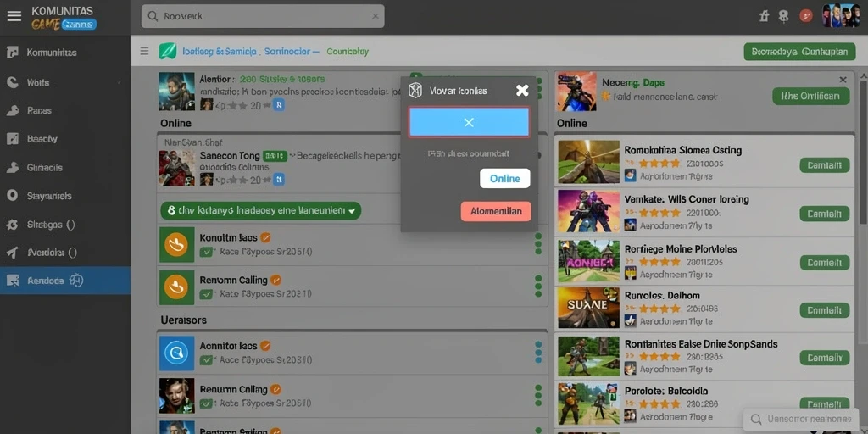
Task: Click the green button at top right
Action: [800, 52]
